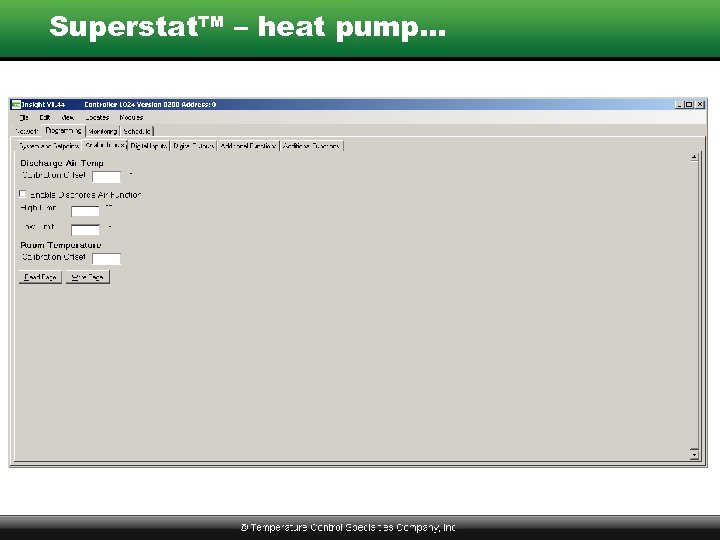Open the Edit menu

coord(45,118)
